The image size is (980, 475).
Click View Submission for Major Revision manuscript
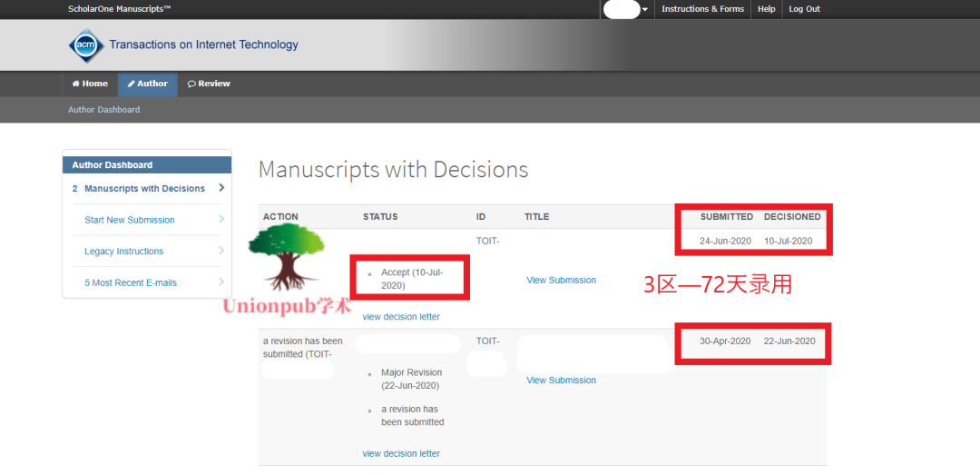tap(562, 381)
